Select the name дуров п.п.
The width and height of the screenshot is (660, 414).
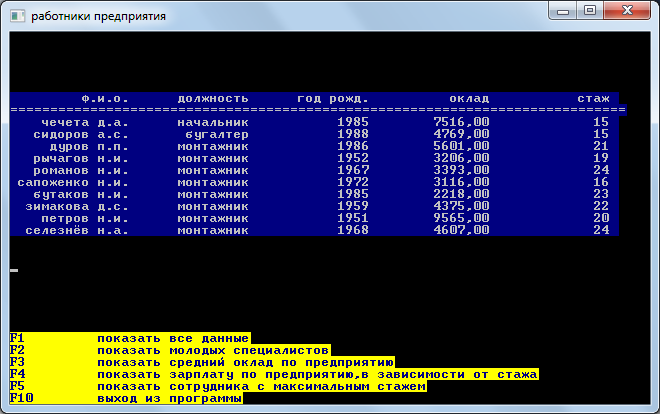click(x=89, y=147)
